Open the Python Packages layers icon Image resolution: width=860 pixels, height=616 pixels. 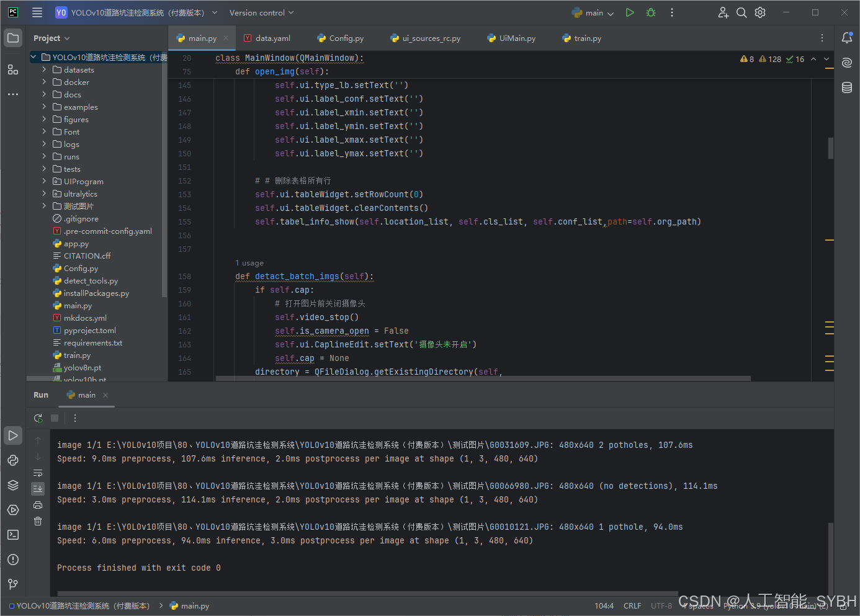click(13, 485)
